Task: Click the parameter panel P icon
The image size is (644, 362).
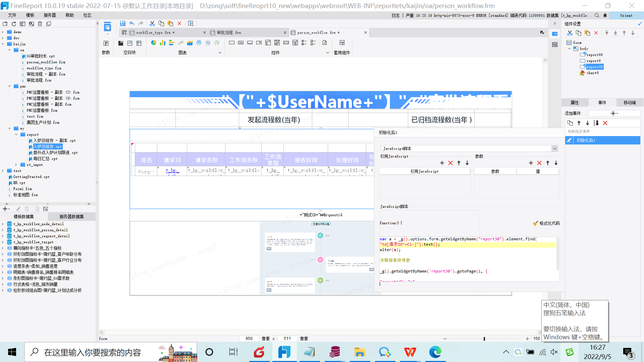Action: pyautogui.click(x=106, y=43)
